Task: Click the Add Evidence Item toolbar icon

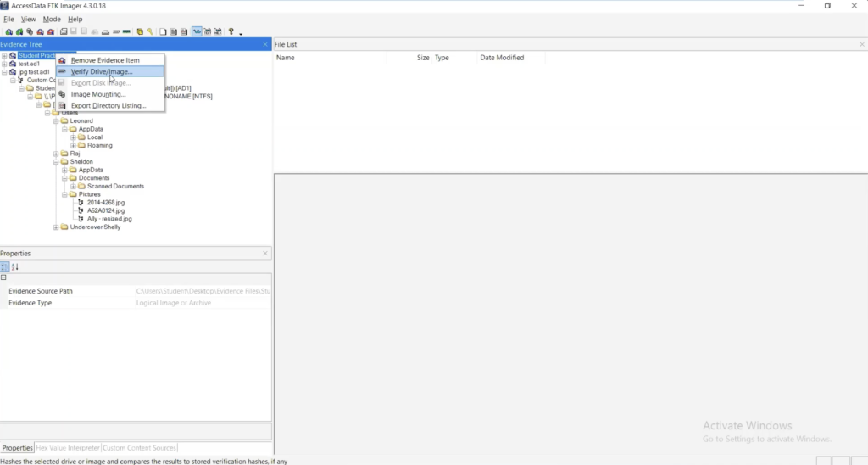Action: 8,31
